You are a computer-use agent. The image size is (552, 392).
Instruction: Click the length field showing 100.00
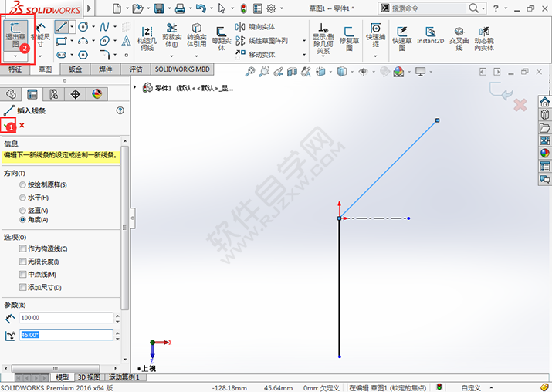[x=66, y=318]
